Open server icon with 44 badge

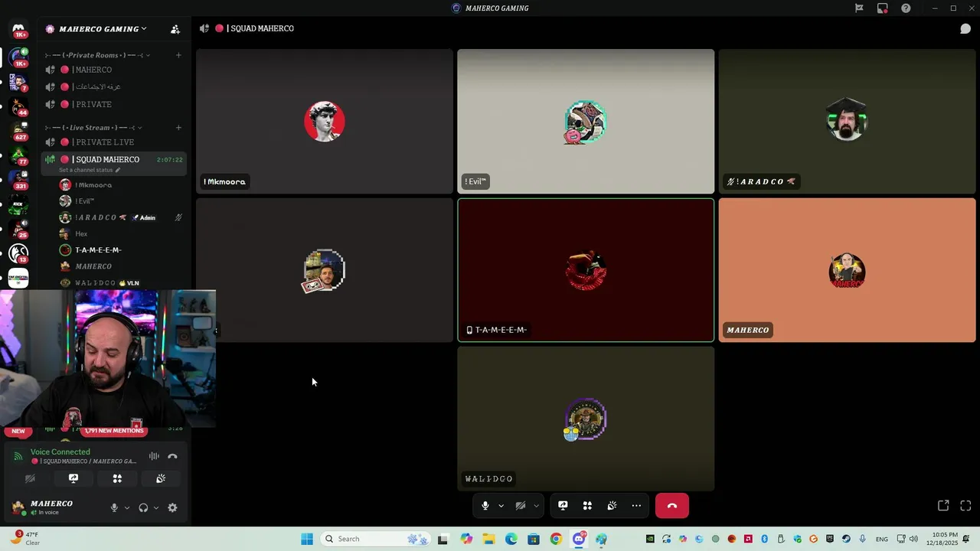18,106
